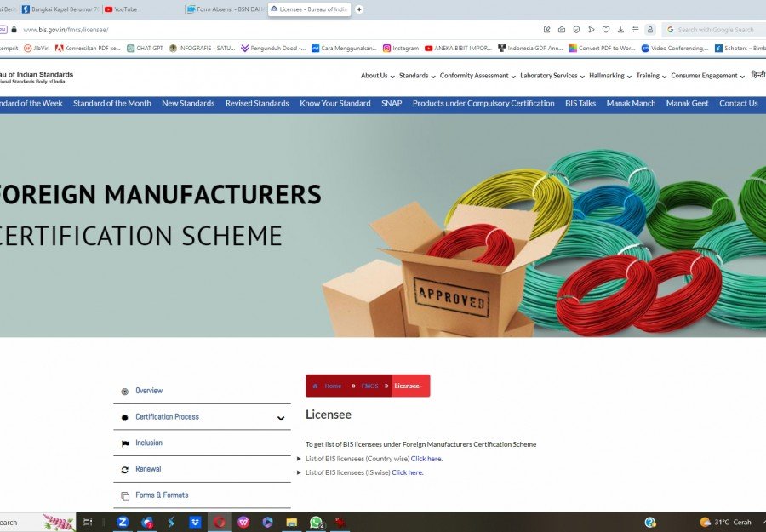
Task: Click 'Click here' for IS wise licensees
Action: tap(407, 472)
